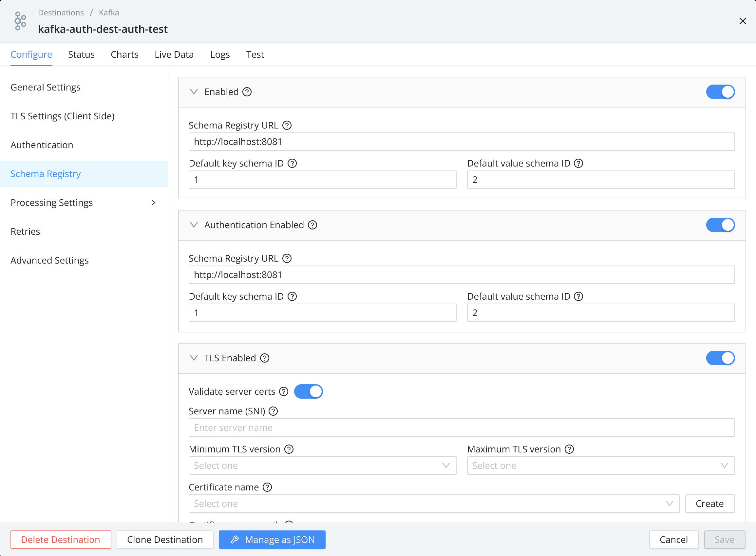
Task: Open the Minimum TLS version dropdown
Action: (322, 466)
